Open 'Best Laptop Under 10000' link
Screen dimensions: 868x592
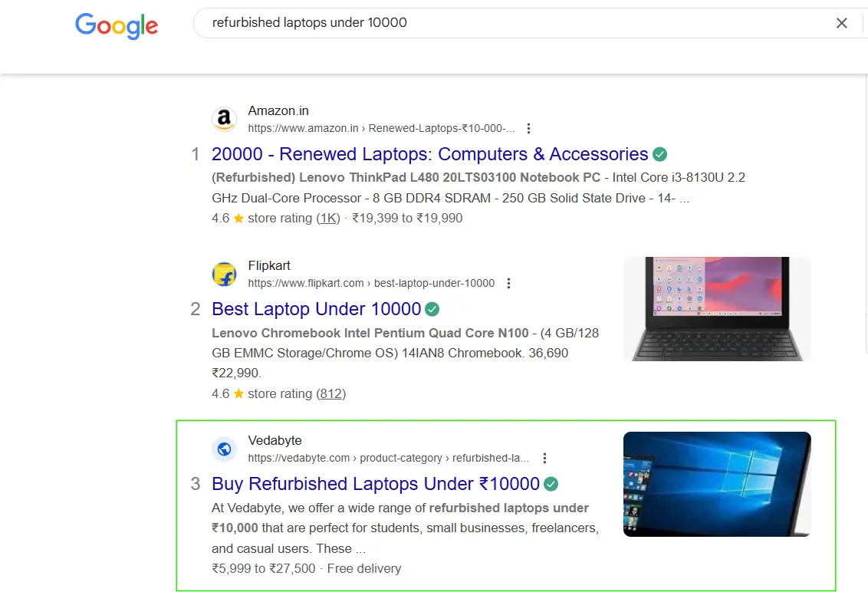coord(317,309)
